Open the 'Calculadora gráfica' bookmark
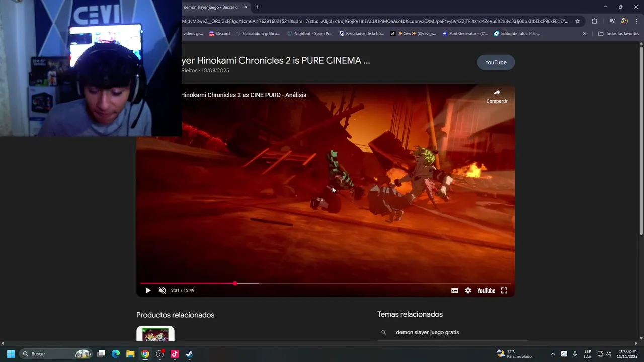The image size is (644, 362). 257,34
